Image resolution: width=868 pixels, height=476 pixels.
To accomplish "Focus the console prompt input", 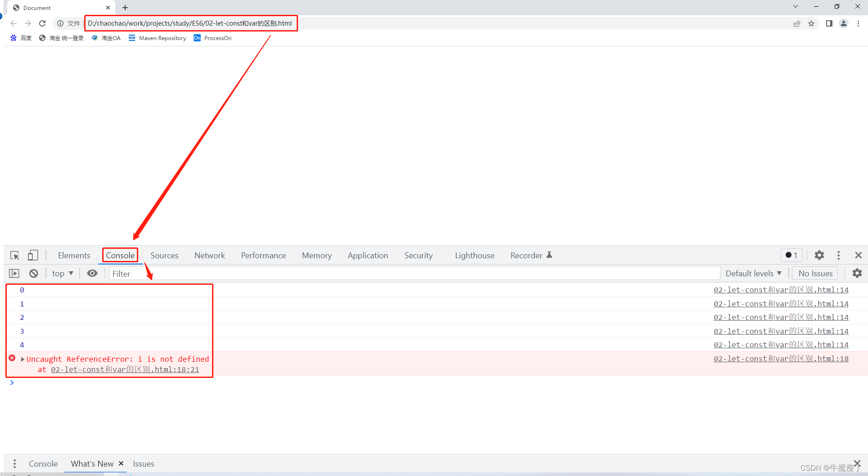I will click(437, 383).
